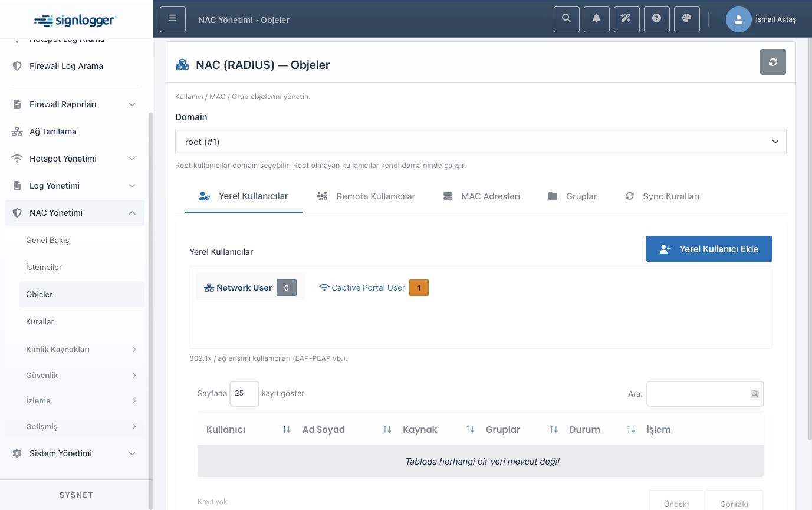Image resolution: width=812 pixels, height=510 pixels.
Task: Click 'Kayıt yok' status text
Action: pos(212,501)
